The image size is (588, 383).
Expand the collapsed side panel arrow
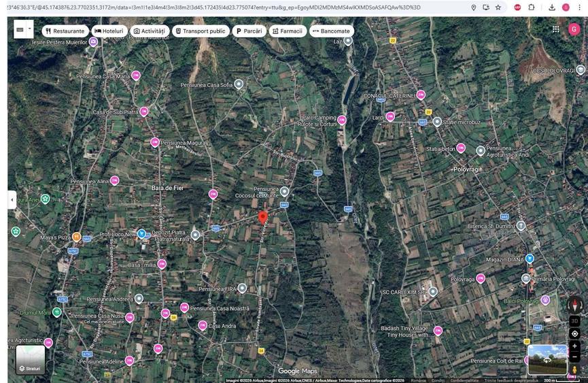click(x=12, y=200)
